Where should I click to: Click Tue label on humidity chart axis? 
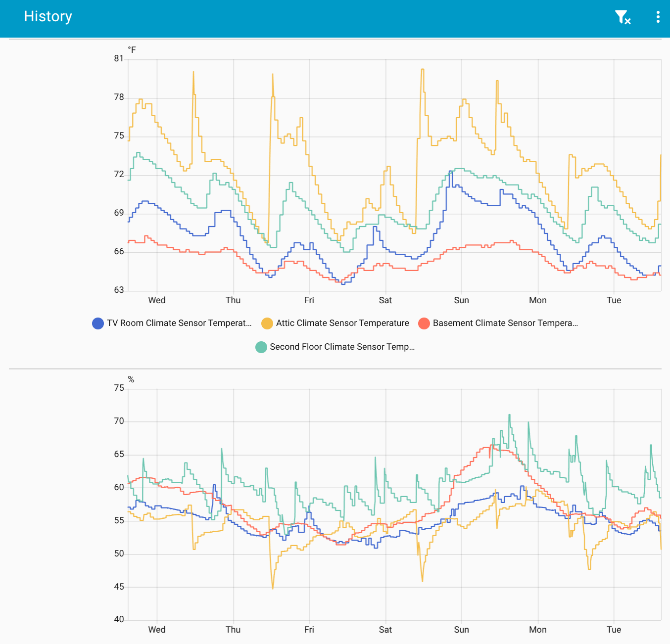(x=614, y=630)
